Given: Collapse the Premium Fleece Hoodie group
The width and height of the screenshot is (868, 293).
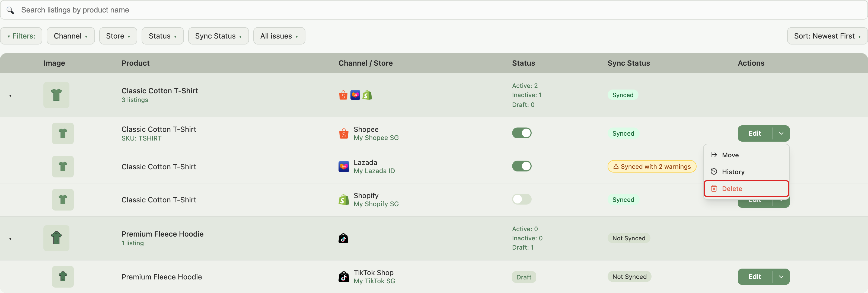Looking at the screenshot, I should click(11, 239).
